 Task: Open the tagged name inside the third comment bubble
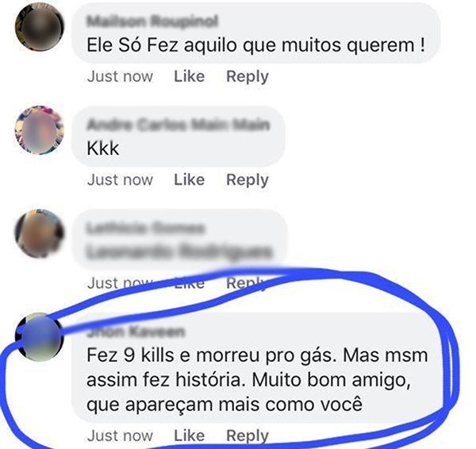pyautogui.click(x=179, y=252)
